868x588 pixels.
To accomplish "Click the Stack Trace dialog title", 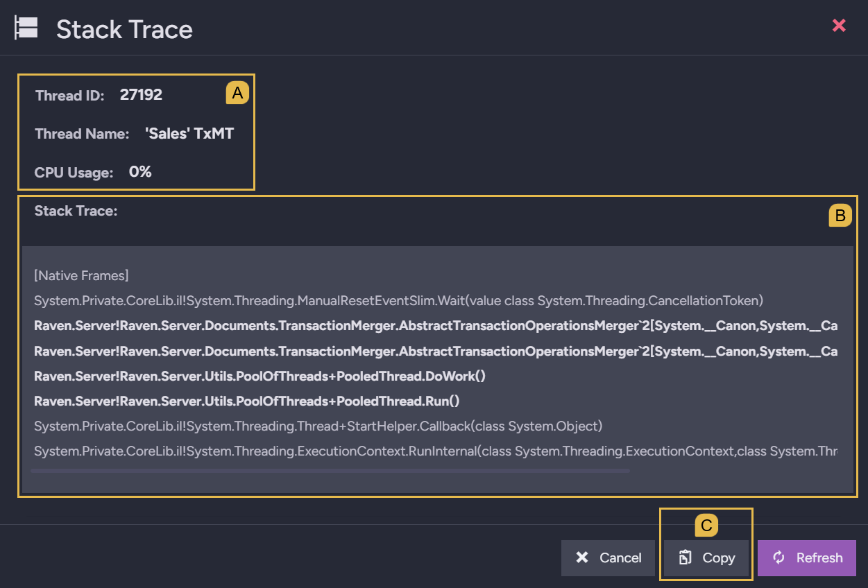I will click(x=124, y=29).
